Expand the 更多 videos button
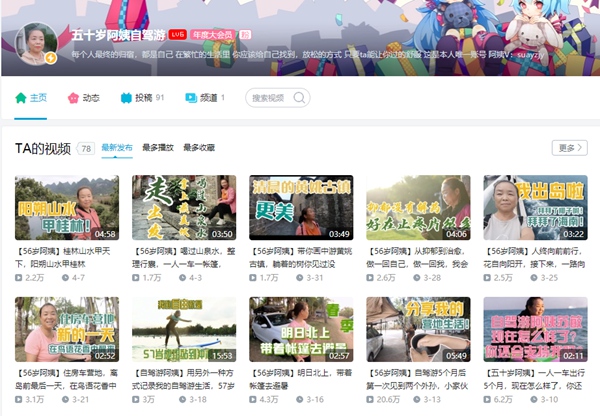Image resolution: width=600 pixels, height=416 pixels. (569, 148)
